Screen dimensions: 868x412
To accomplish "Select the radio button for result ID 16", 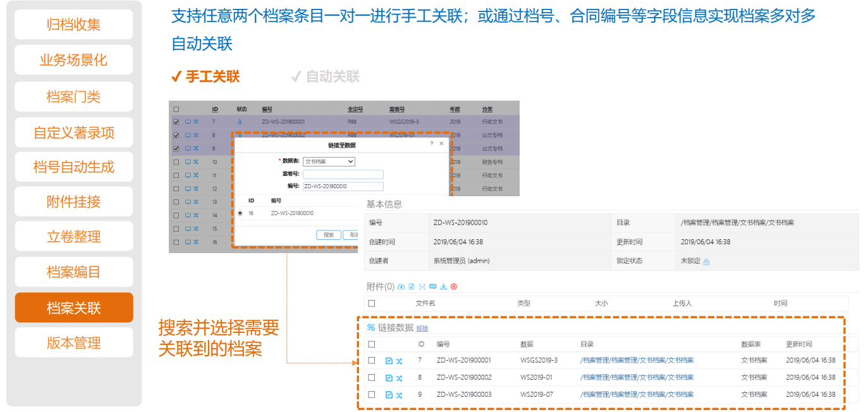I will pyautogui.click(x=240, y=214).
